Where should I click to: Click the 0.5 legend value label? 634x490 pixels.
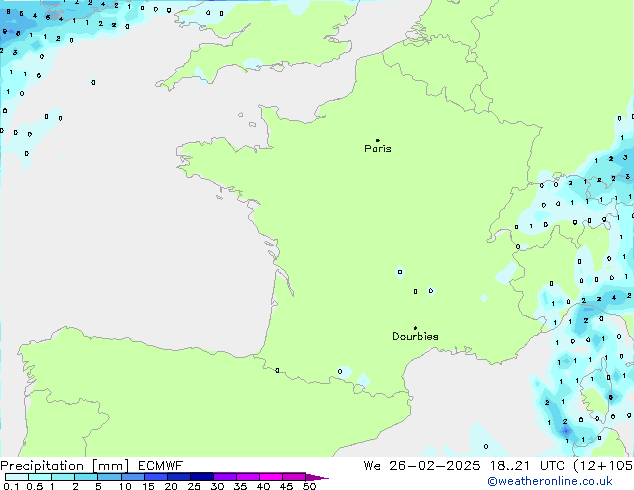click(x=34, y=486)
